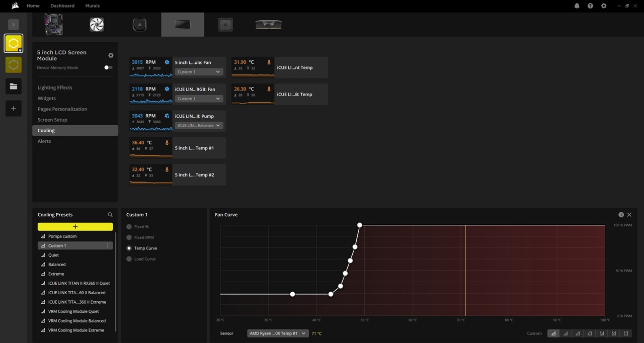
Task: Click the Cooling Presets list scrollbar
Action: (116, 282)
